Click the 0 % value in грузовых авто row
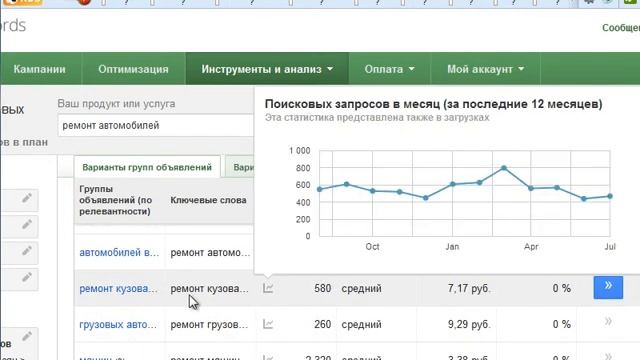This screenshot has height=360, width=640. pos(562,324)
